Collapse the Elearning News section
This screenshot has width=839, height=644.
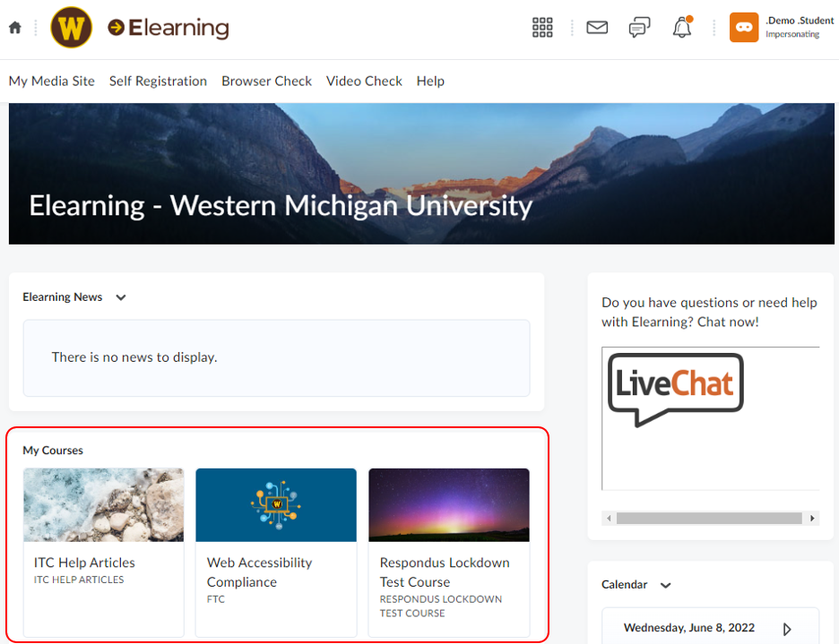(x=120, y=296)
